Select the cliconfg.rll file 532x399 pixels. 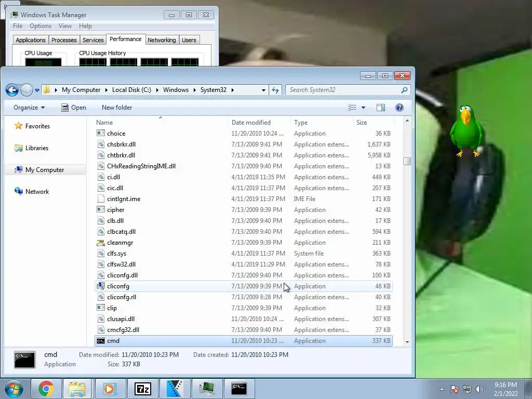122,297
